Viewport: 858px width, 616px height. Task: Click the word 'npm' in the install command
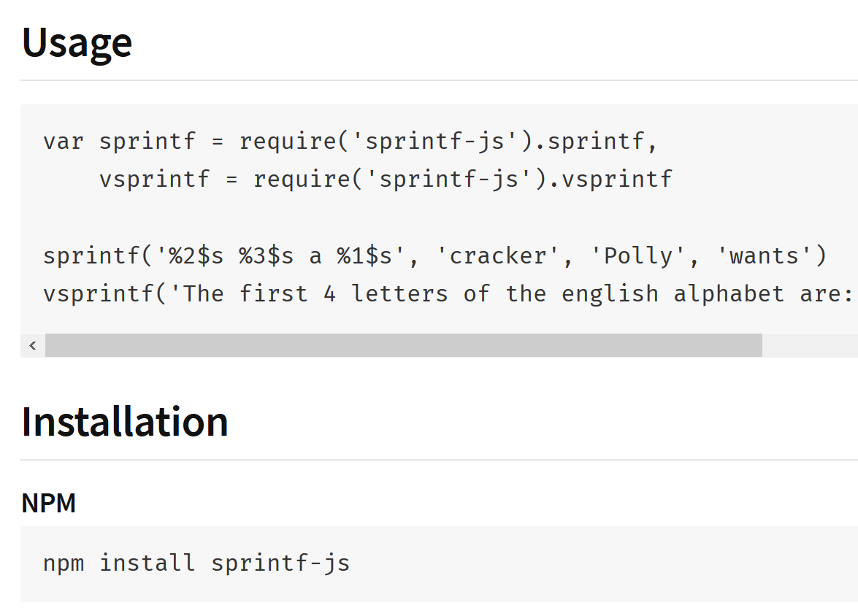64,563
